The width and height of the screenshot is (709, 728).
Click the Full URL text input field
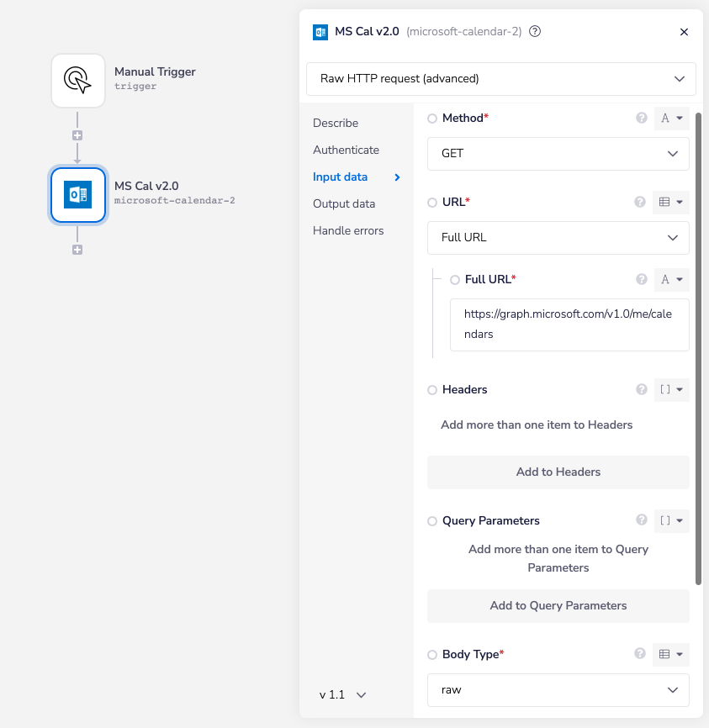(569, 324)
